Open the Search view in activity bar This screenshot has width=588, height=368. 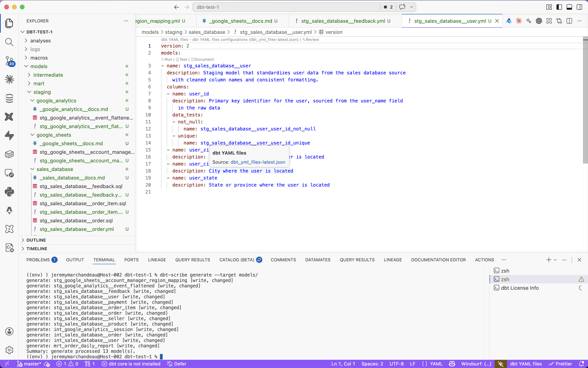pyautogui.click(x=9, y=42)
